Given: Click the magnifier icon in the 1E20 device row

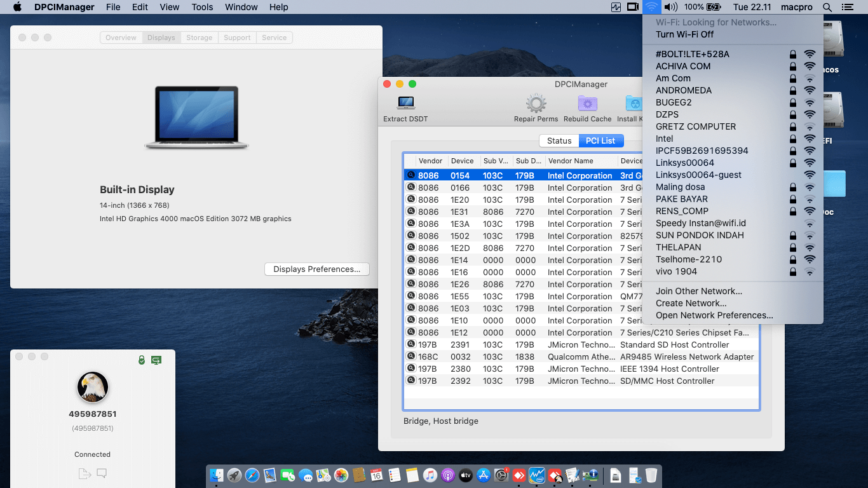Looking at the screenshot, I should pos(410,200).
